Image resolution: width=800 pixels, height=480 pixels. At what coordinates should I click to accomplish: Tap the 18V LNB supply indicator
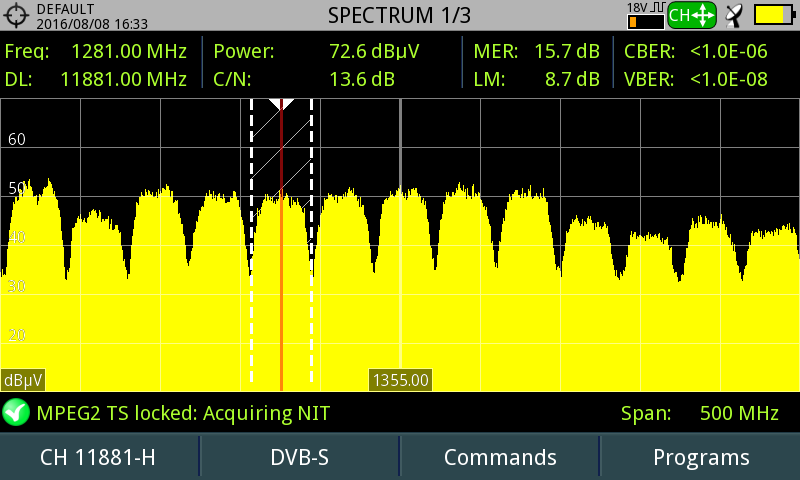(x=646, y=15)
